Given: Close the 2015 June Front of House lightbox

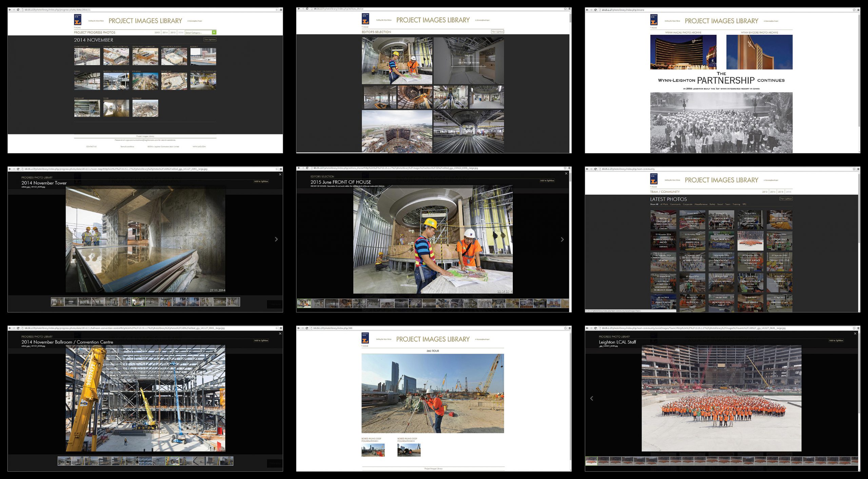Looking at the screenshot, I should [566, 174].
